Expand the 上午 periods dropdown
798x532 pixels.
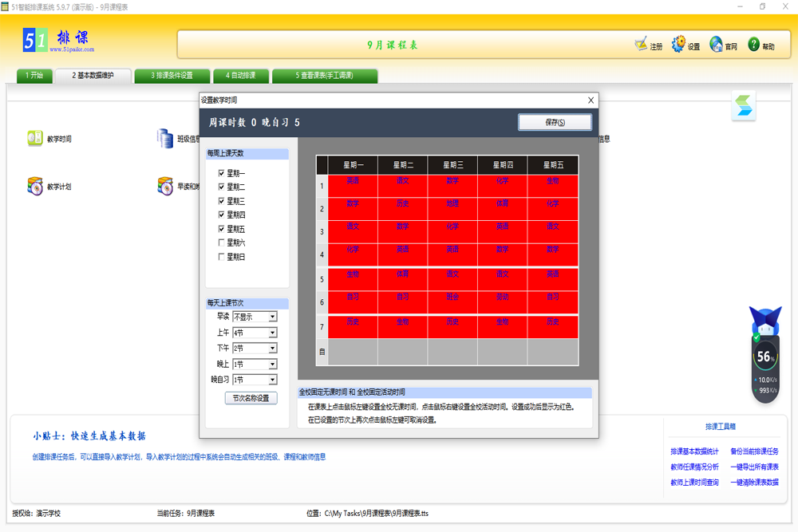tap(272, 333)
